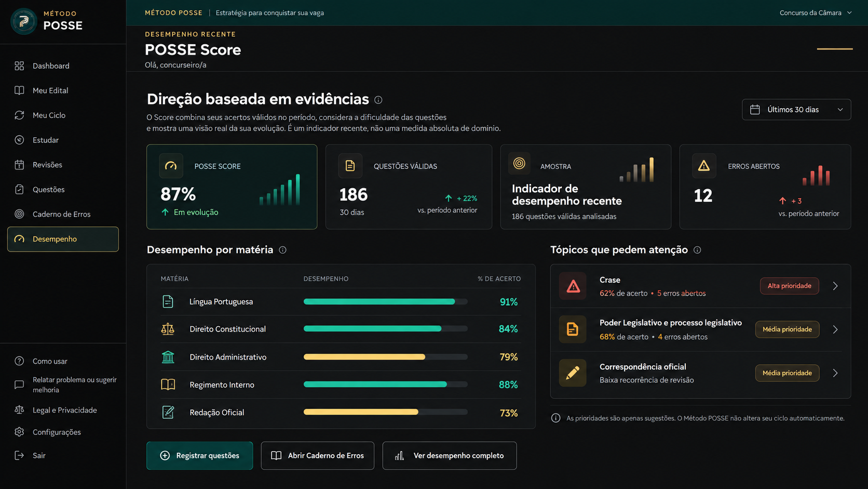The image size is (868, 489).
Task: Click the Como usar help icon
Action: click(19, 361)
